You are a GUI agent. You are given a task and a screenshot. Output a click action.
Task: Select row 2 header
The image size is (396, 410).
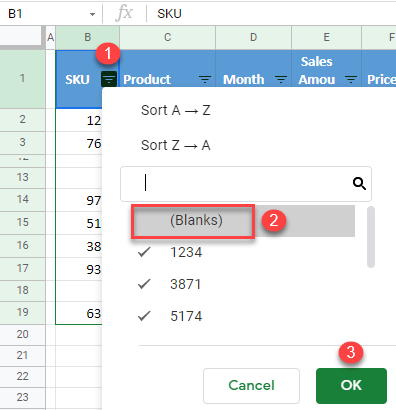tap(22, 120)
